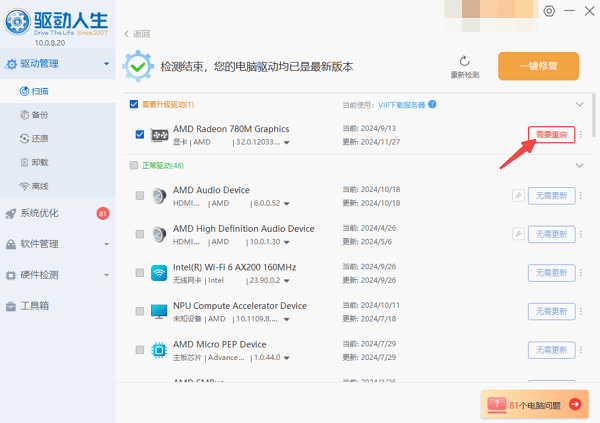Expand the 硬件检测 sidebar arrow
This screenshot has height=423, width=600.
pyautogui.click(x=106, y=275)
